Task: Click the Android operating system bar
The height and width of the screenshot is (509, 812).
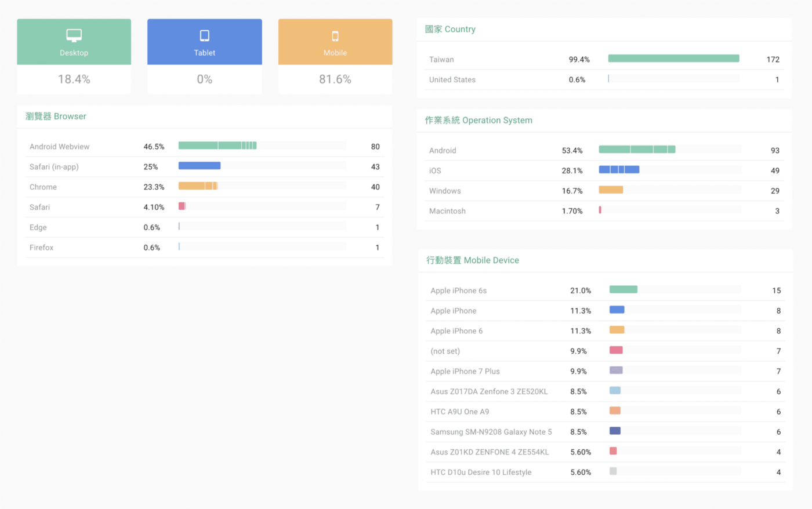Action: 637,150
